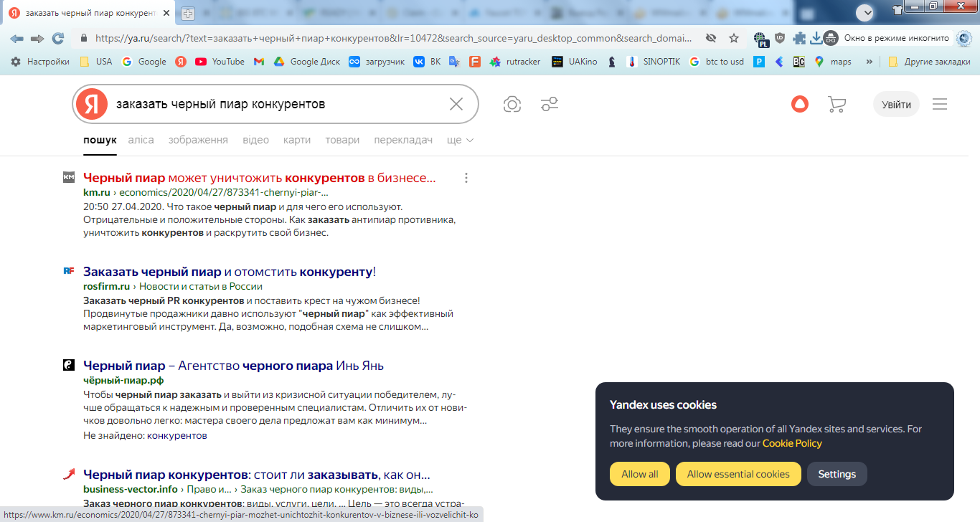Expand the ще more tabs dropdown
980x522 pixels.
[x=460, y=141]
